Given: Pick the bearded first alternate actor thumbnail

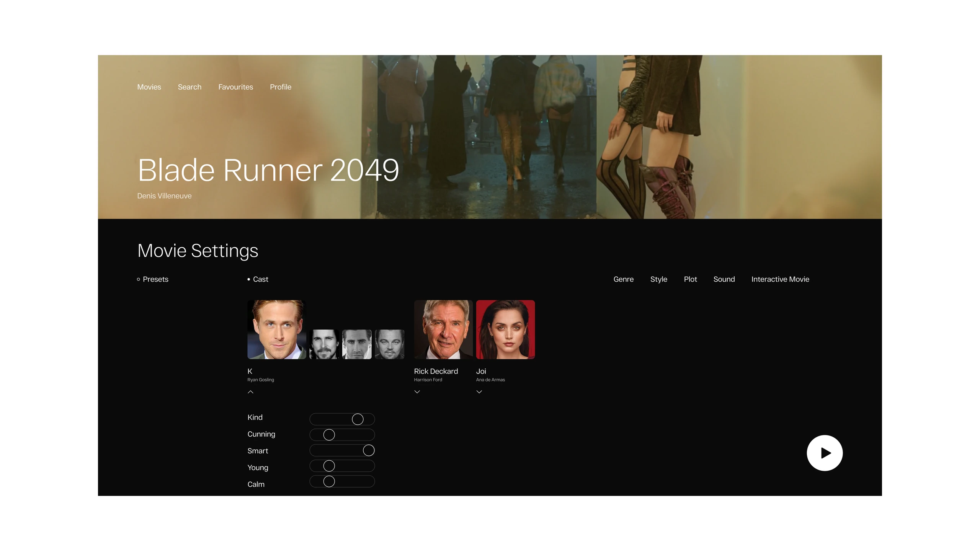Looking at the screenshot, I should (x=324, y=344).
